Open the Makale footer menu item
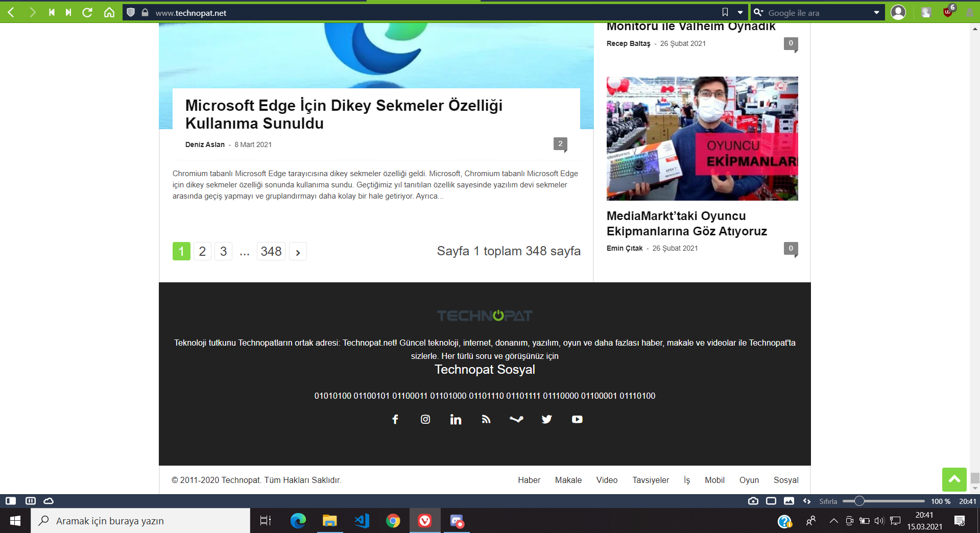This screenshot has height=533, width=980. pos(568,480)
